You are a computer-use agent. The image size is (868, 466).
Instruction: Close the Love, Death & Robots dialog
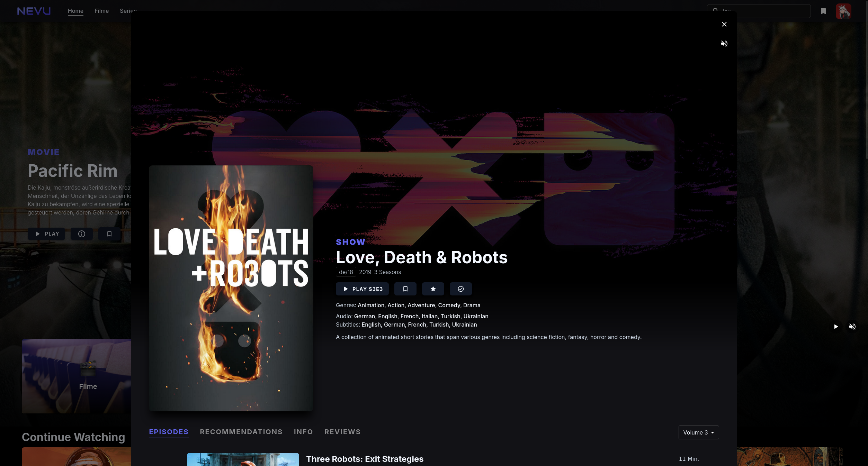724,24
